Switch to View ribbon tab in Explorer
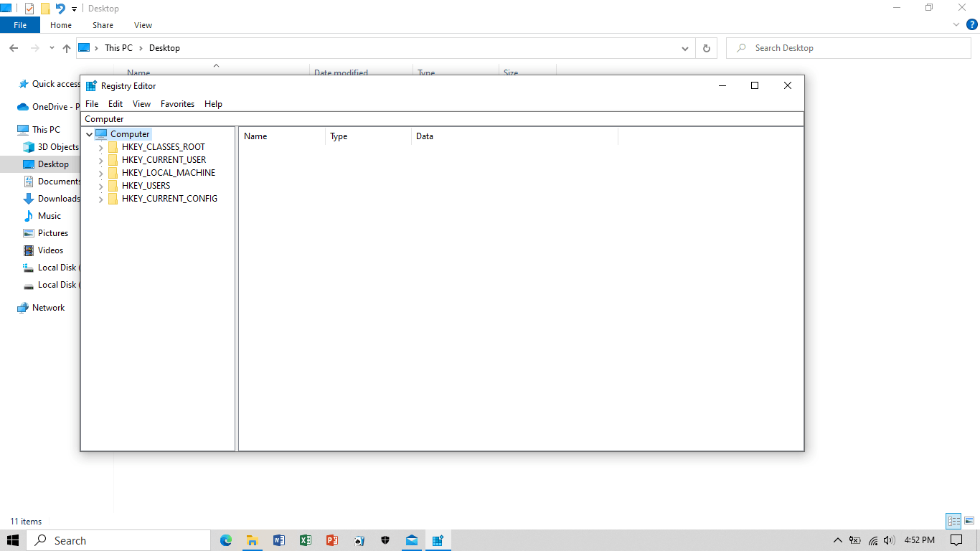Viewport: 980px width, 551px height. [x=143, y=25]
